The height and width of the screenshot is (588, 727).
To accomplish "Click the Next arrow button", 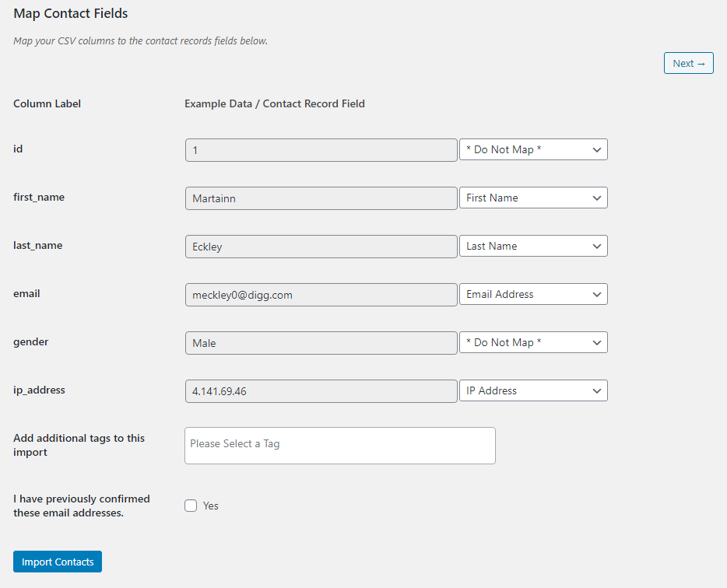I will tap(688, 64).
